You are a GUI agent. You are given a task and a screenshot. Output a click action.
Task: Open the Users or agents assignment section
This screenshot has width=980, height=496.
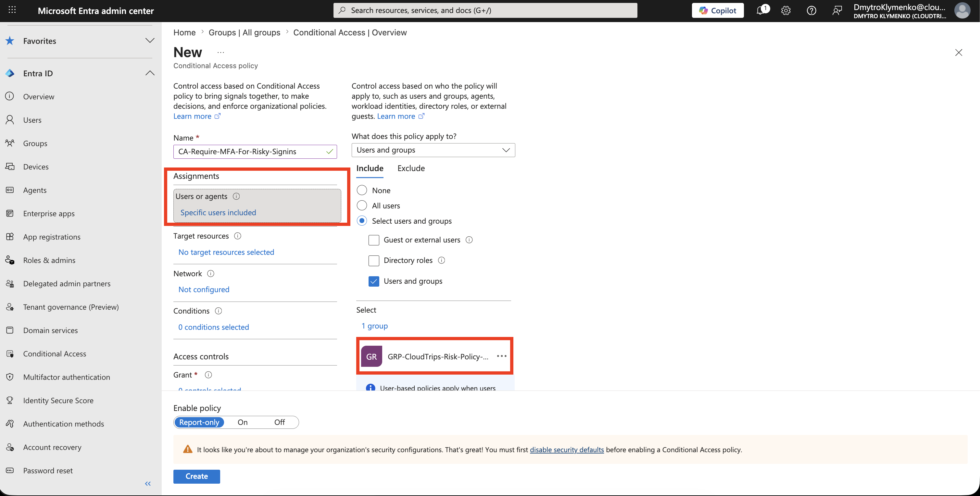257,205
